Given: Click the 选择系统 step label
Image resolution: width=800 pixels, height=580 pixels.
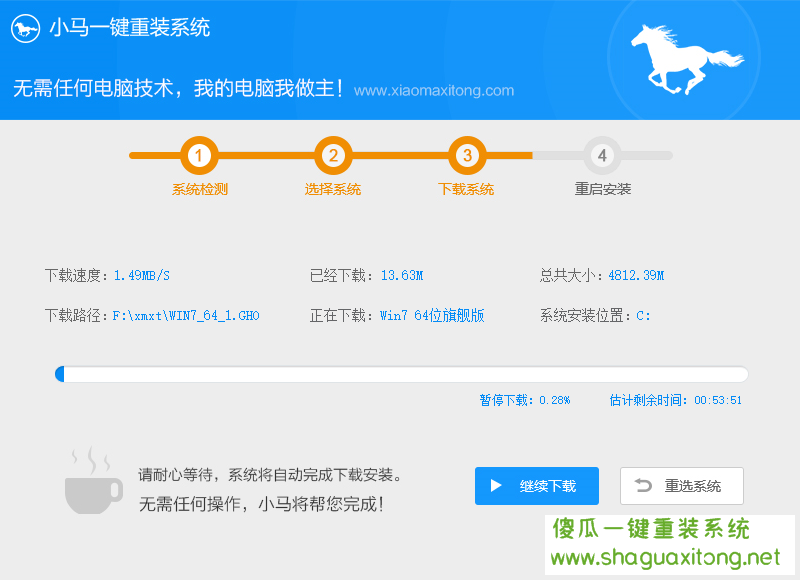Looking at the screenshot, I should (x=333, y=189).
